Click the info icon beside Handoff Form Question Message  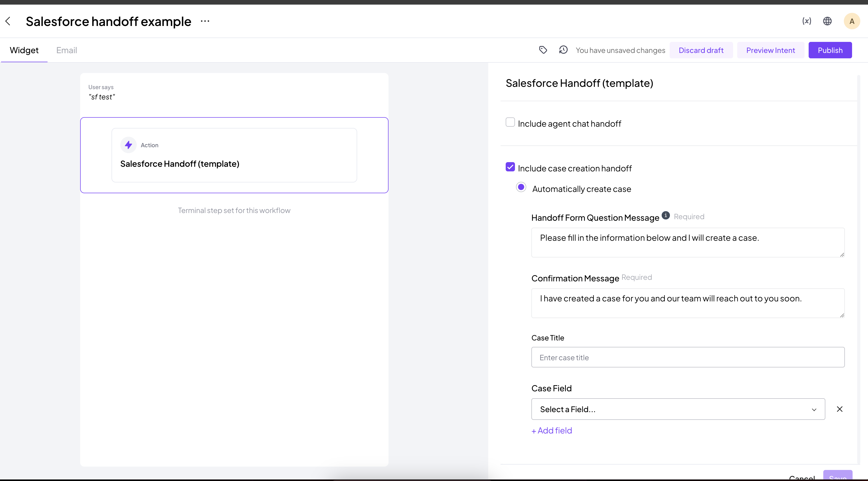(666, 215)
